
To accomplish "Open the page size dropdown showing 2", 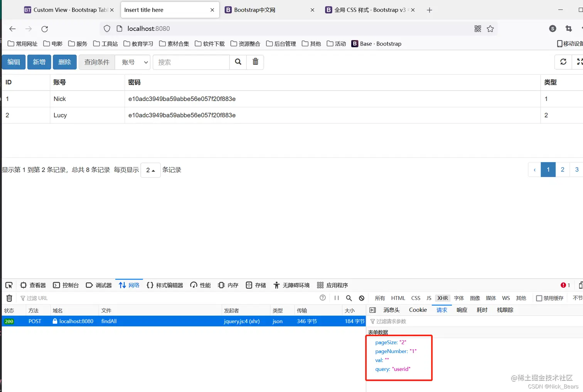I will pyautogui.click(x=150, y=170).
